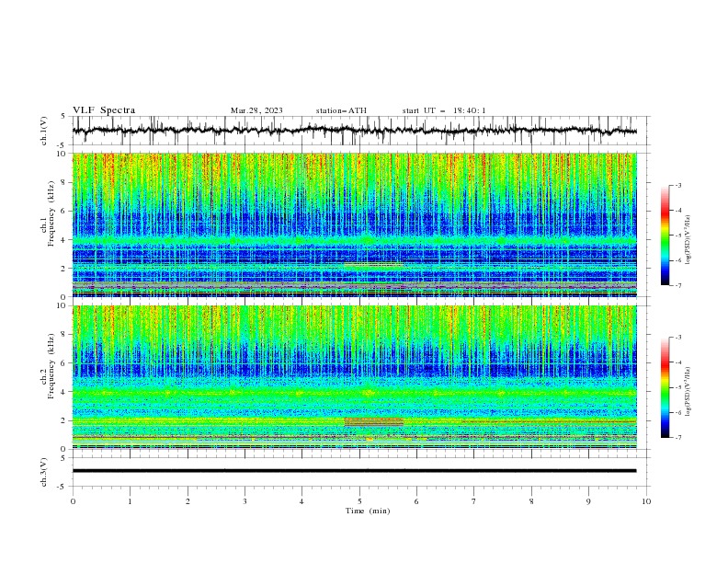
Task: Click the ch.2 color scale bar
Action: (x=665, y=387)
